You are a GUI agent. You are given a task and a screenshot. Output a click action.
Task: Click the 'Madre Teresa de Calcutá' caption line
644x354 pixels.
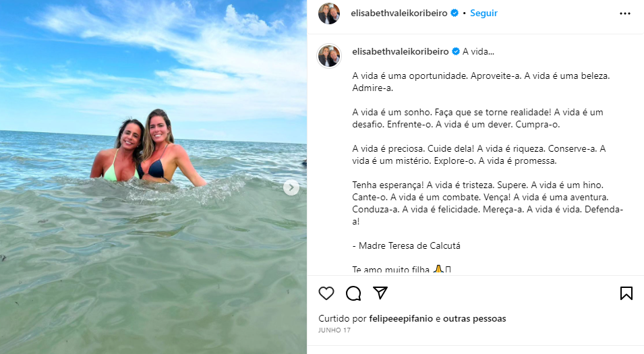pos(406,245)
